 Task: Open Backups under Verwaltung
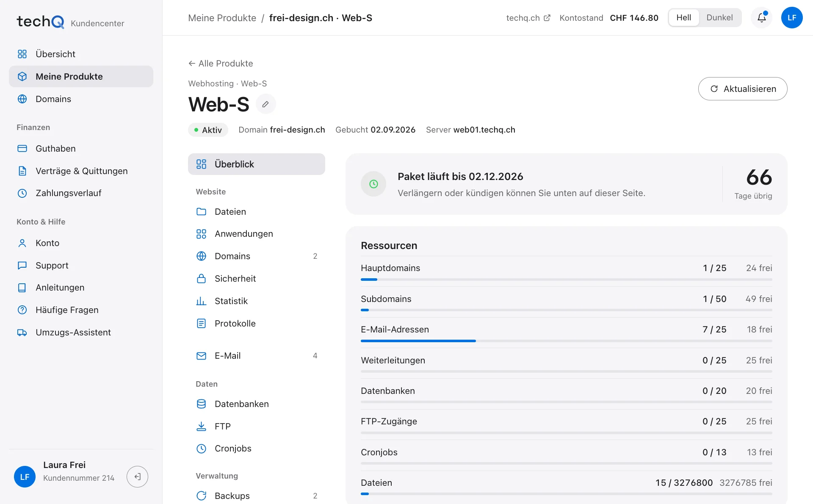[x=256, y=496]
